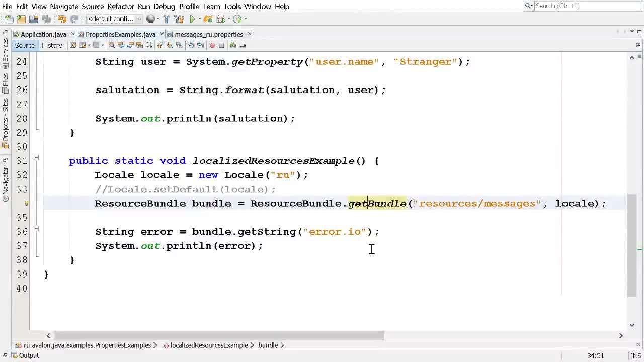Run the project with green play icon
Image resolution: width=644 pixels, height=362 pixels.
tap(192, 19)
